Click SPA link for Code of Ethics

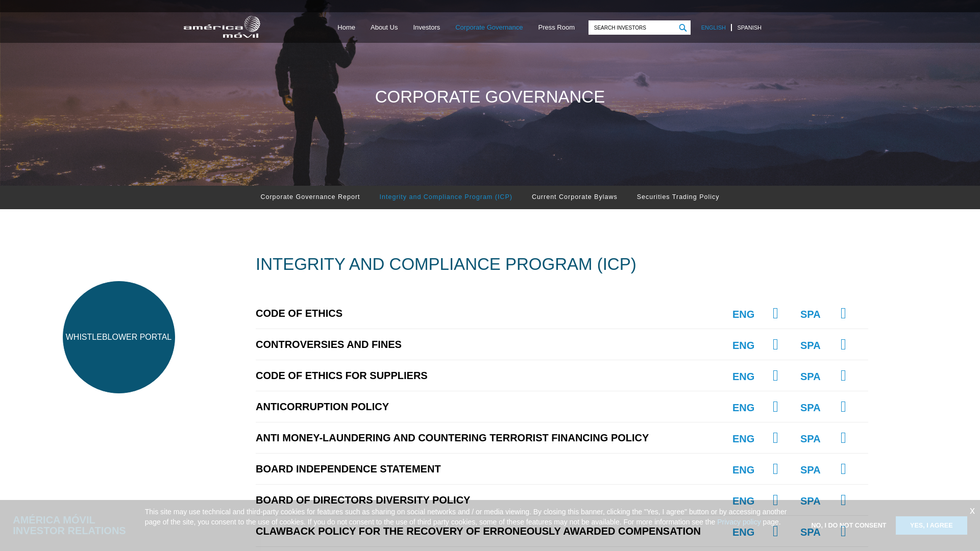tap(810, 314)
